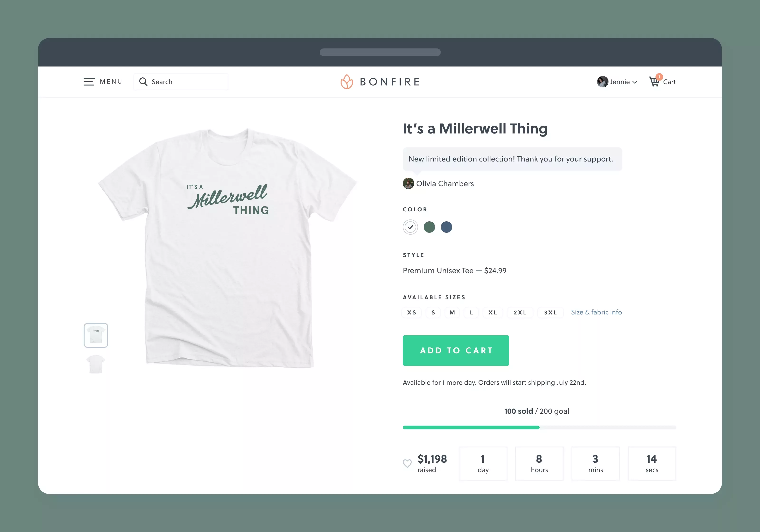Choose size 2XL

pos(520,313)
